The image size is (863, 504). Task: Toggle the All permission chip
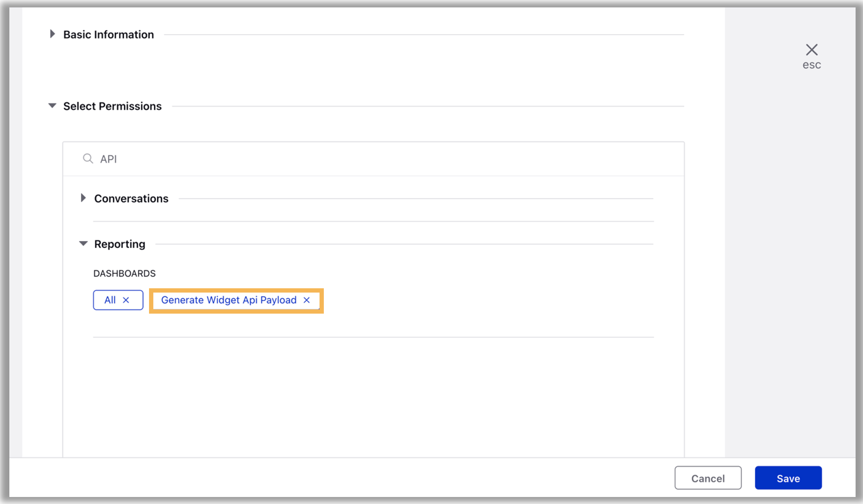[x=110, y=300]
